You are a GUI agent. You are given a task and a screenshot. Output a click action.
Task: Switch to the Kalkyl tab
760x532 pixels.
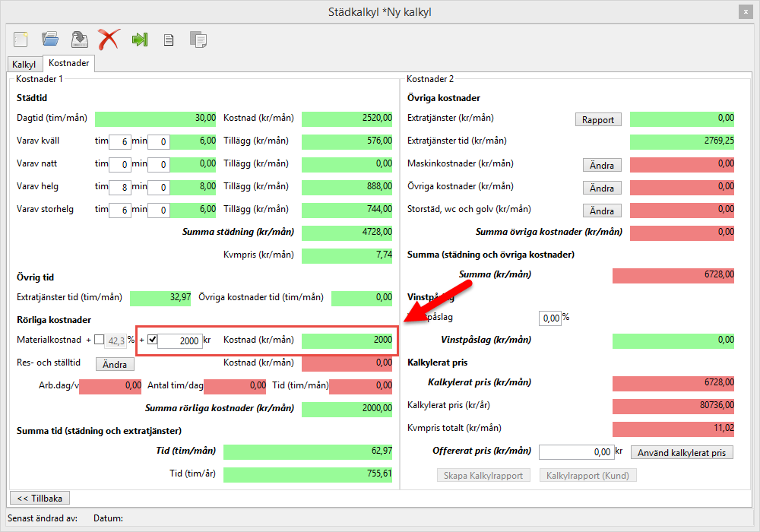(24, 65)
